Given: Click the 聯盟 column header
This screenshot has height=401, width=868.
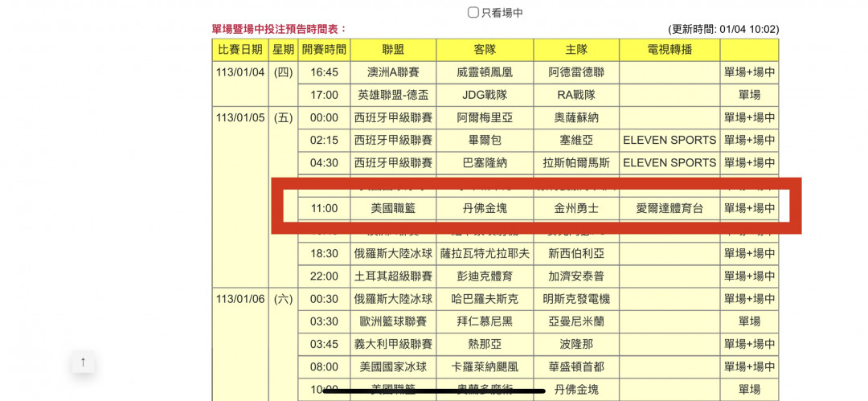Looking at the screenshot, I should (393, 49).
